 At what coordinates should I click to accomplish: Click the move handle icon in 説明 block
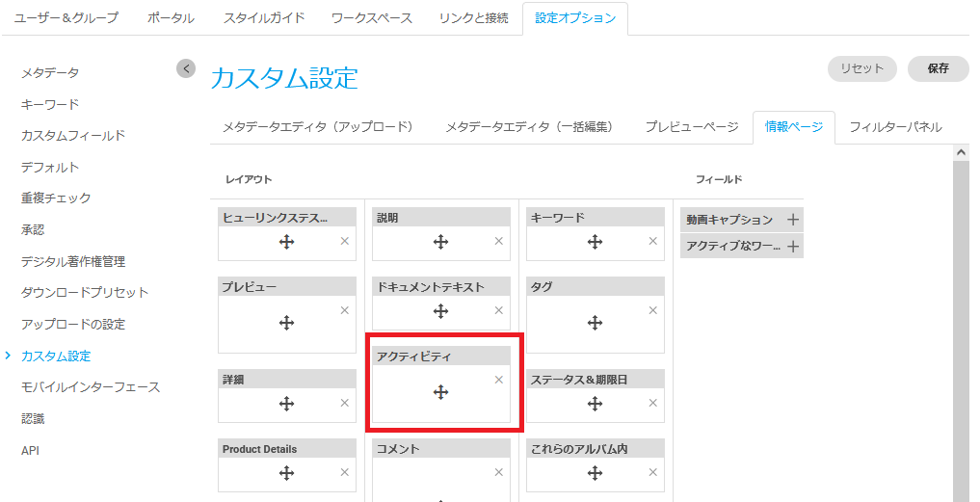pyautogui.click(x=440, y=242)
